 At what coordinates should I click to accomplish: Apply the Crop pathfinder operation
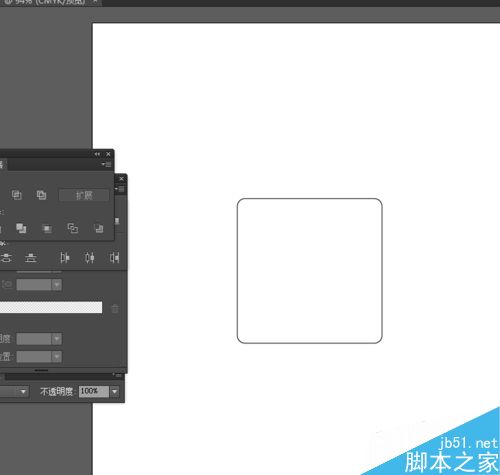(47, 229)
